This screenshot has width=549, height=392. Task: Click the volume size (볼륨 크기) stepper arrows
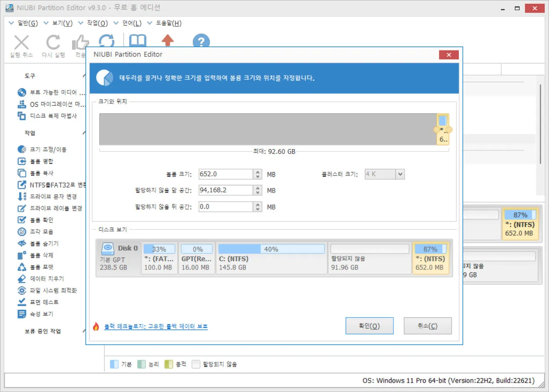258,174
